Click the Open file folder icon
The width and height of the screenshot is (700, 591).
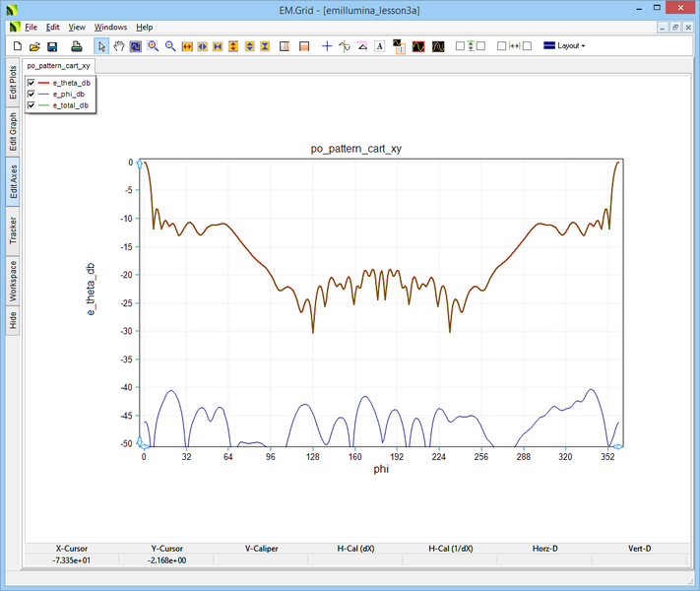pos(34,46)
